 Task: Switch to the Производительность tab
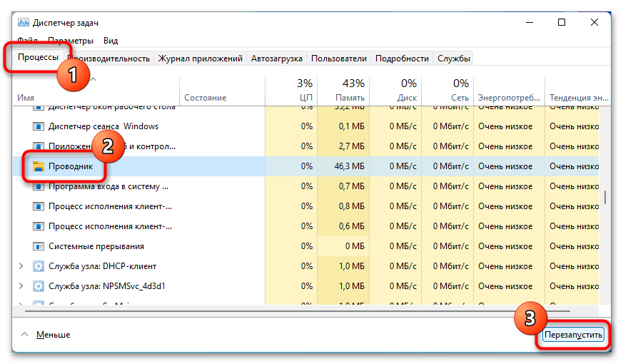click(108, 59)
